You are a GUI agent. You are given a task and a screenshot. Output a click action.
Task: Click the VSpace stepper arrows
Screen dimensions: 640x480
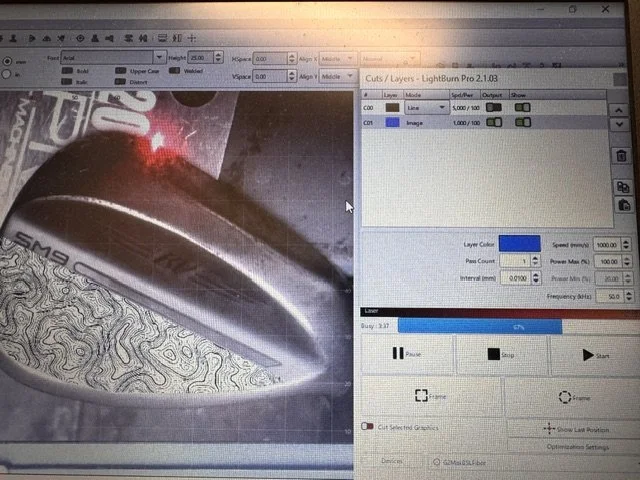click(x=291, y=76)
